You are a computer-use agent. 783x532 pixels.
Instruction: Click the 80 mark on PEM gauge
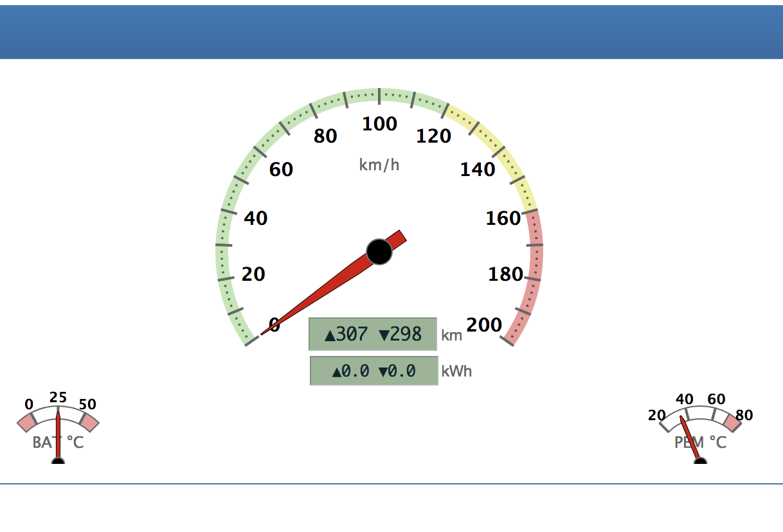tap(744, 415)
